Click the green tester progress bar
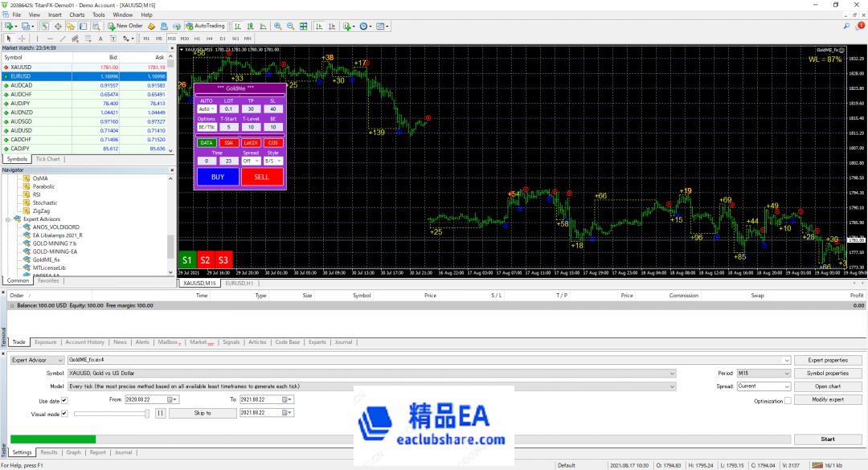This screenshot has width=868, height=470. 53,439
